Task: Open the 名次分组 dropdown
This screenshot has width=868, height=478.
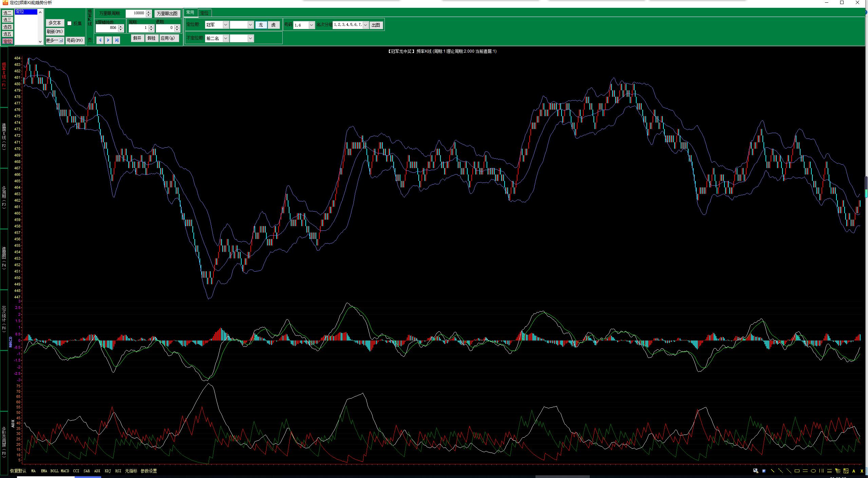Action: click(365, 25)
